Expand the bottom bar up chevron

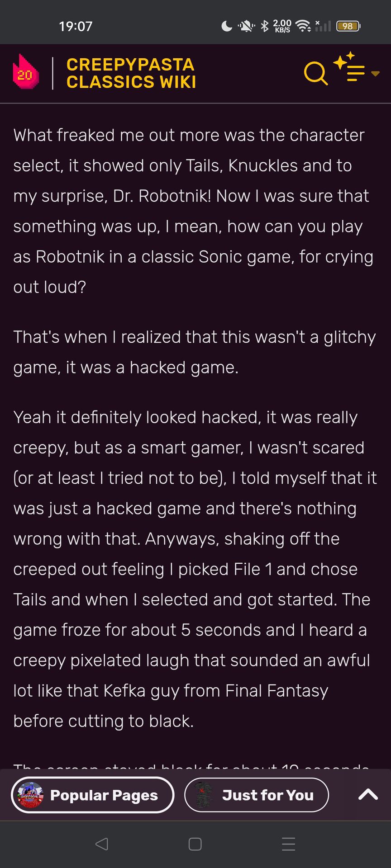pos(368,794)
